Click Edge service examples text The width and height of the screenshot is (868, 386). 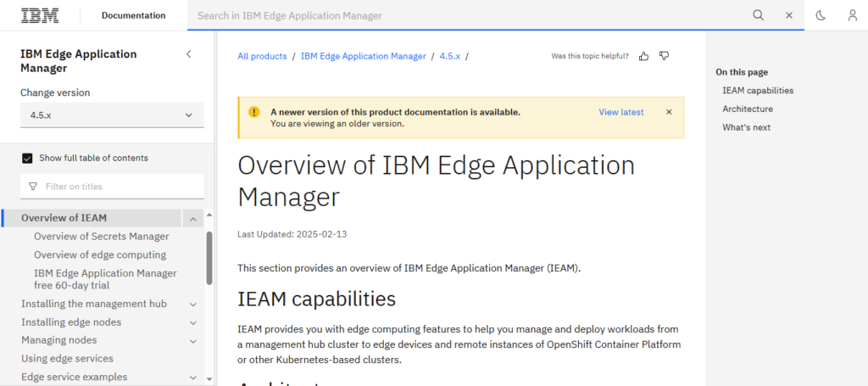[x=75, y=378]
